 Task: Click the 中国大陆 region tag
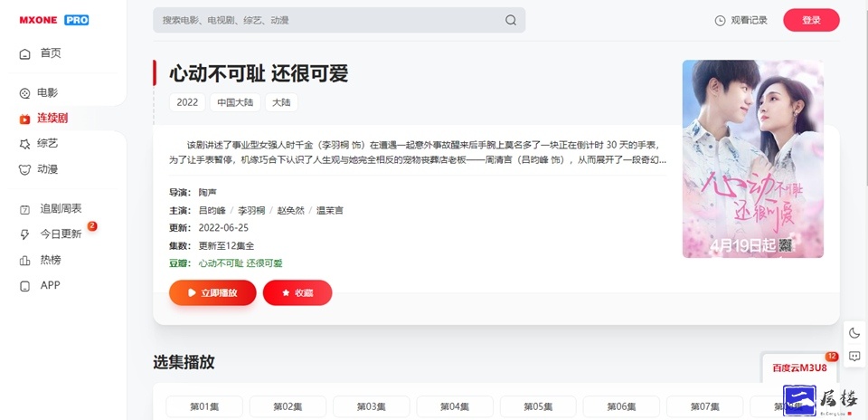click(235, 102)
